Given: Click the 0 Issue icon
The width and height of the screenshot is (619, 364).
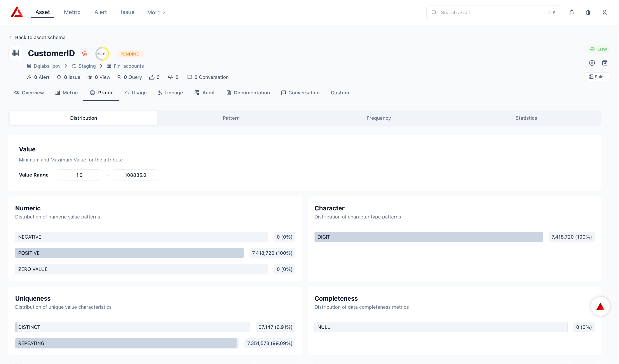Looking at the screenshot, I should click(x=59, y=77).
